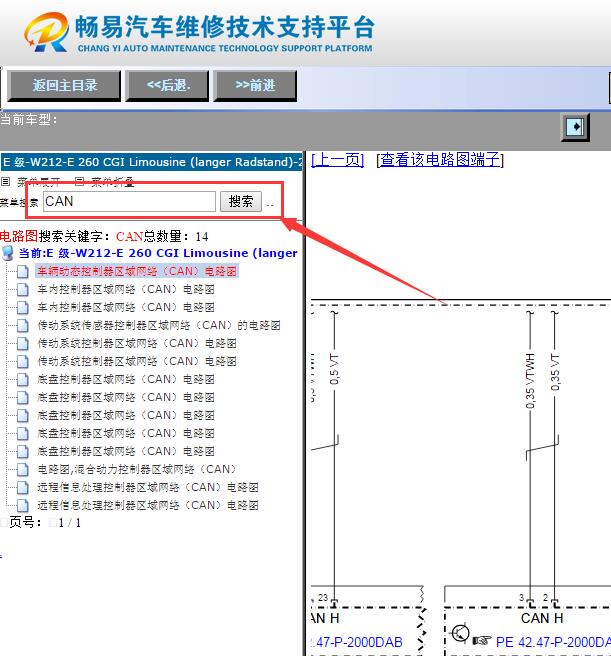Image resolution: width=611 pixels, height=656 pixels.
Task: Click the 搜索 search button
Action: coord(241,201)
